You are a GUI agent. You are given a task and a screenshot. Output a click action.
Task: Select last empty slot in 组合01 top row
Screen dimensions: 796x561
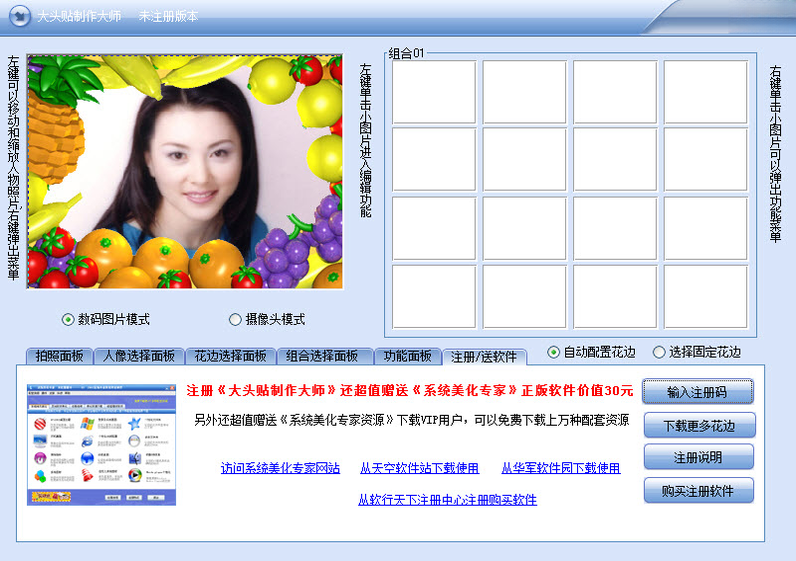706,92
